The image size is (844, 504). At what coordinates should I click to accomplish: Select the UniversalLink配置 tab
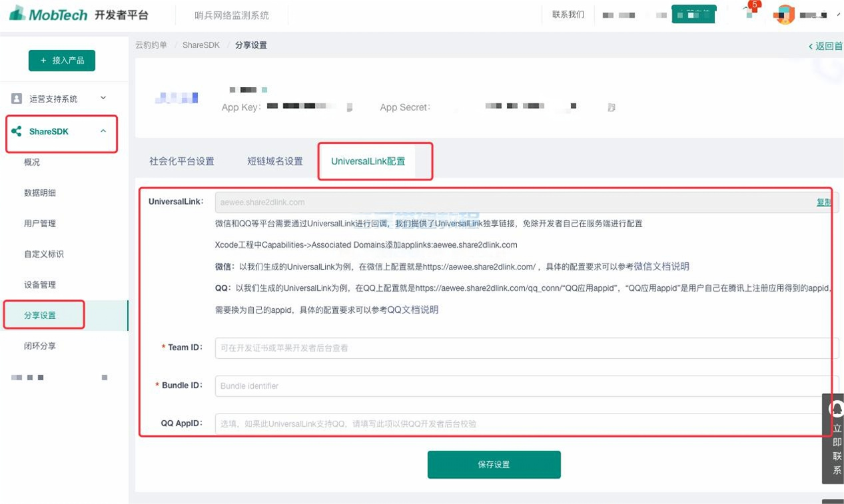pyautogui.click(x=368, y=161)
